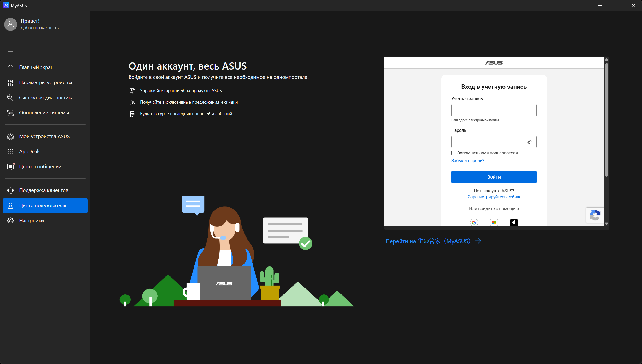The width and height of the screenshot is (642, 364).
Task: Click the headset icon for Поддержка клиентов
Action: (x=11, y=190)
